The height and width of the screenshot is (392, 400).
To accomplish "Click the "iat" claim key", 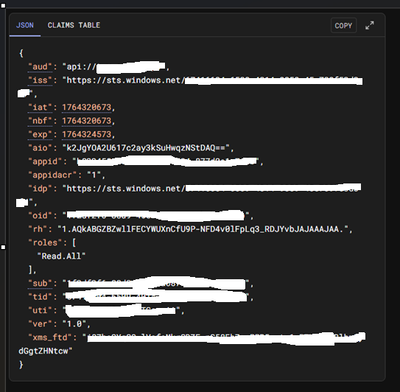I will point(40,107).
